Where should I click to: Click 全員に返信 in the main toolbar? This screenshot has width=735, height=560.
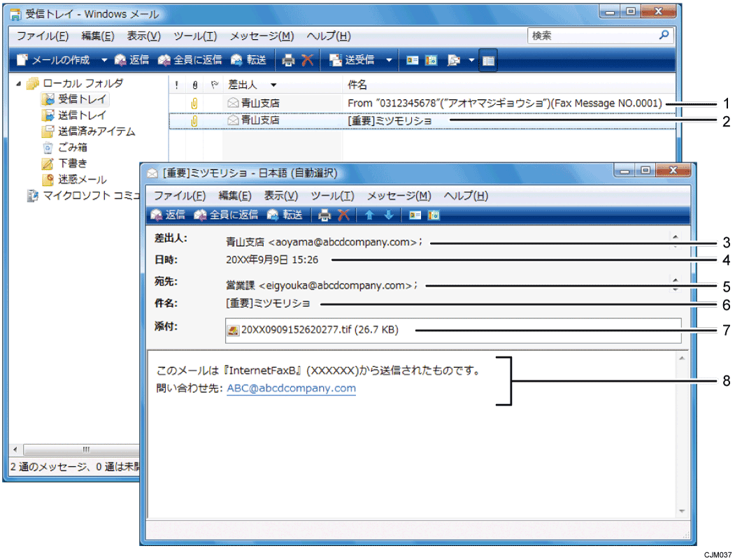[190, 60]
